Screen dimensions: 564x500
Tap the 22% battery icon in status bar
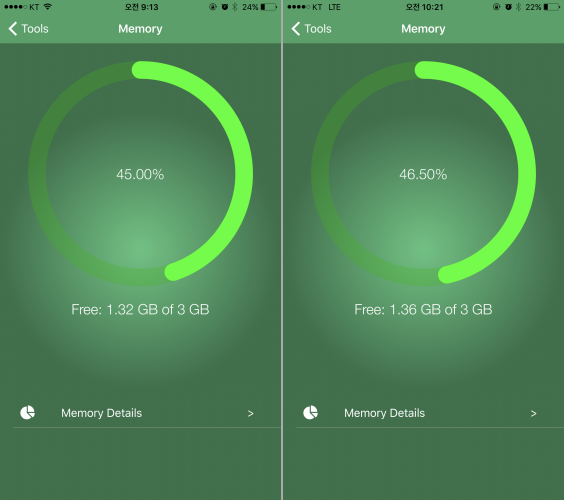(x=552, y=7)
